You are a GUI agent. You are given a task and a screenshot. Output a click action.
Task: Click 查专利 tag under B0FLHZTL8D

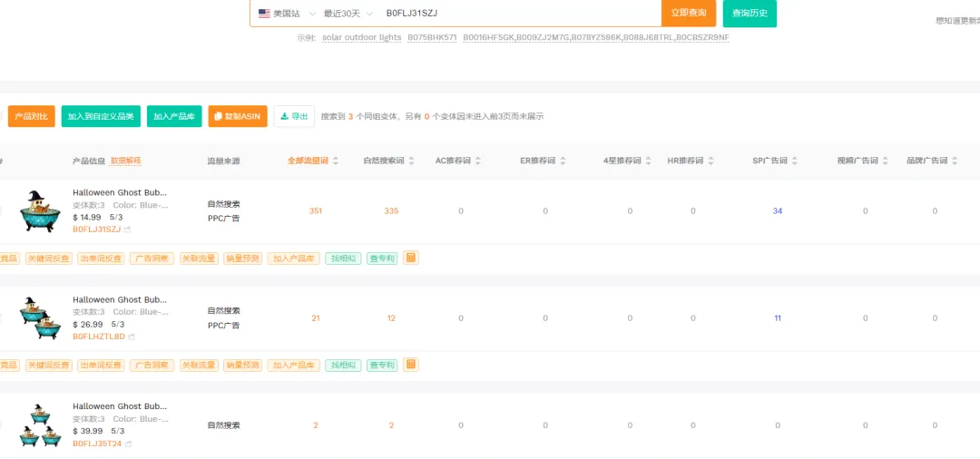click(382, 366)
